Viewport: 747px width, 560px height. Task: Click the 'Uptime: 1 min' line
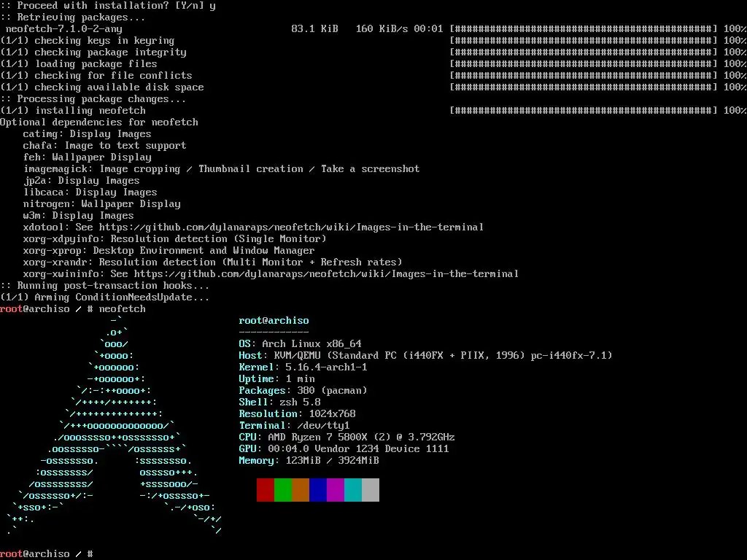276,378
